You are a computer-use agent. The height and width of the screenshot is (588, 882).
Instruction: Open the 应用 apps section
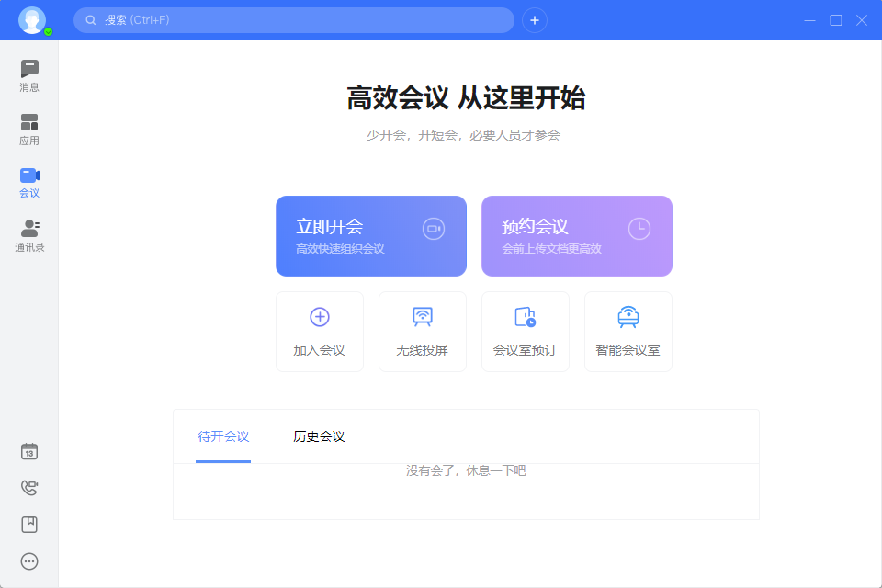tap(29, 129)
